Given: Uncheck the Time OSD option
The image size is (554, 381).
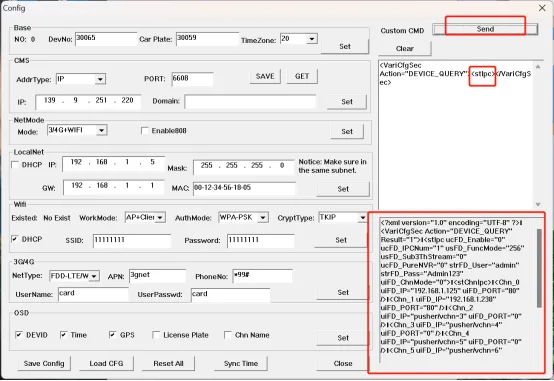Looking at the screenshot, I should click(63, 335).
